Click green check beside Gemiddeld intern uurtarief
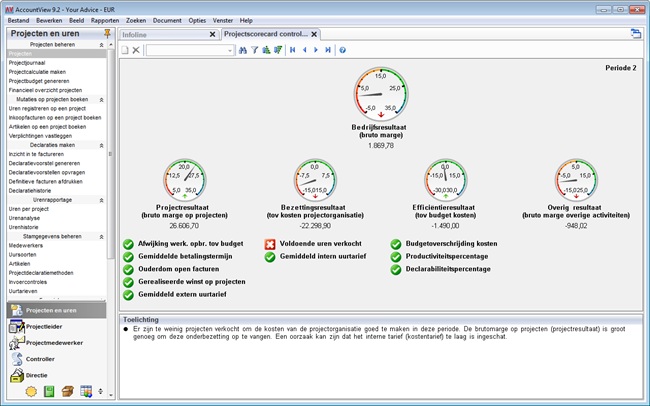 (x=270, y=257)
